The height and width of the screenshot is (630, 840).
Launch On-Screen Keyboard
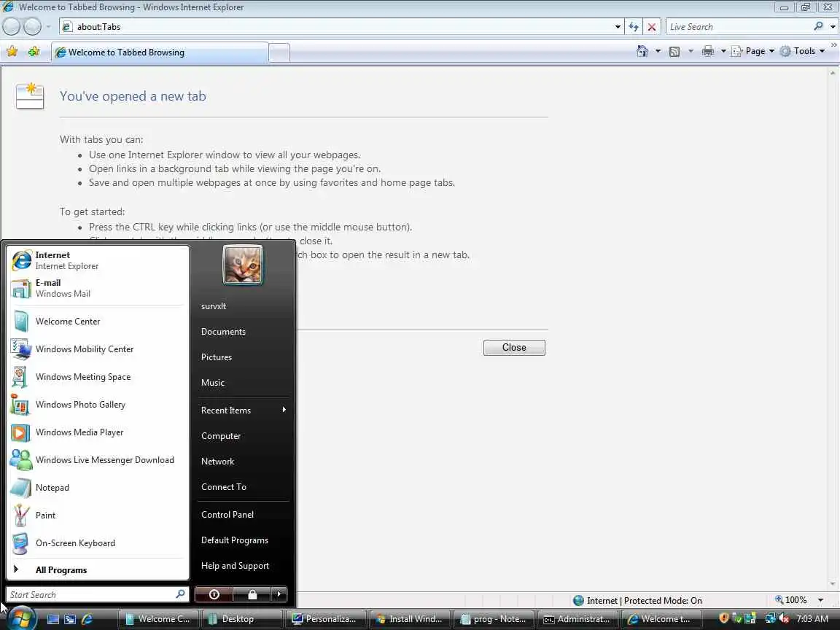tap(98, 543)
